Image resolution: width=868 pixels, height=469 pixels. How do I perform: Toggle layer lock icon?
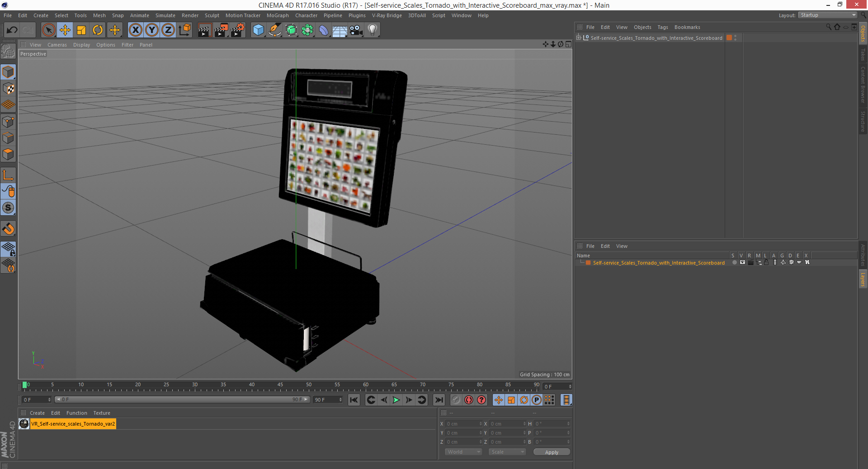click(767, 262)
